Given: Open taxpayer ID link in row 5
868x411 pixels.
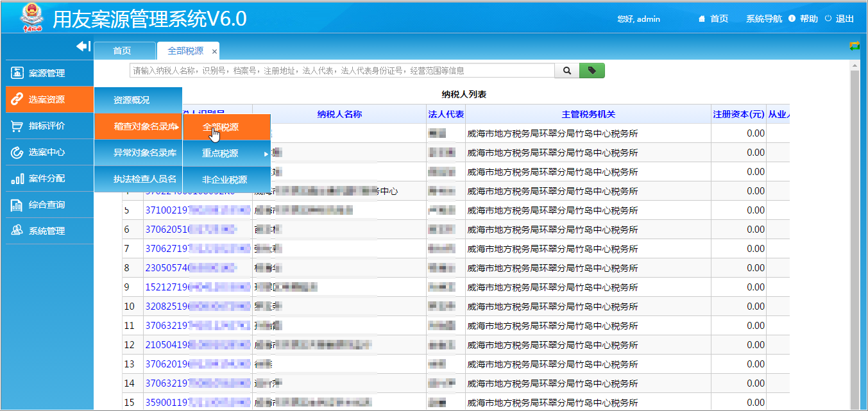Looking at the screenshot, I should [x=198, y=210].
